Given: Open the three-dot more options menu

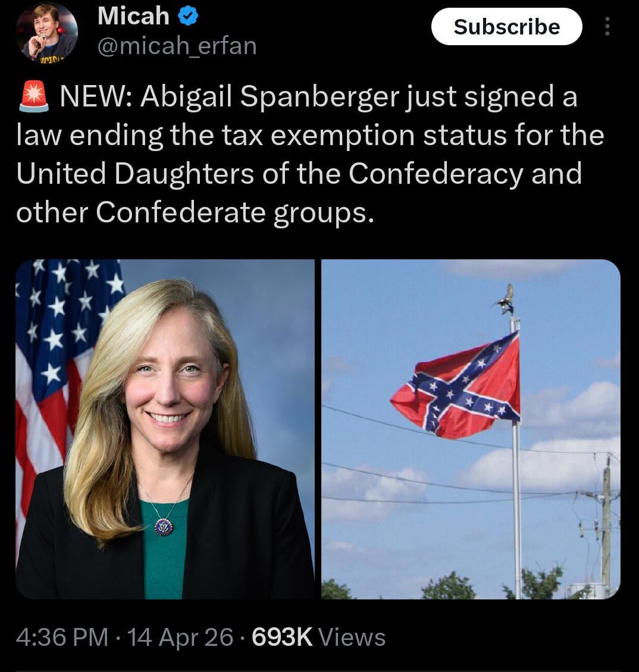Looking at the screenshot, I should (x=607, y=27).
